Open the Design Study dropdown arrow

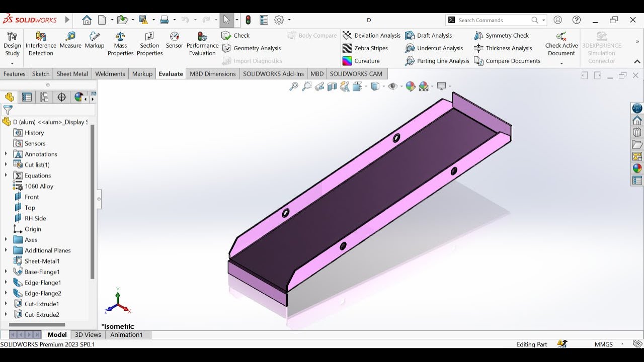tap(12, 63)
